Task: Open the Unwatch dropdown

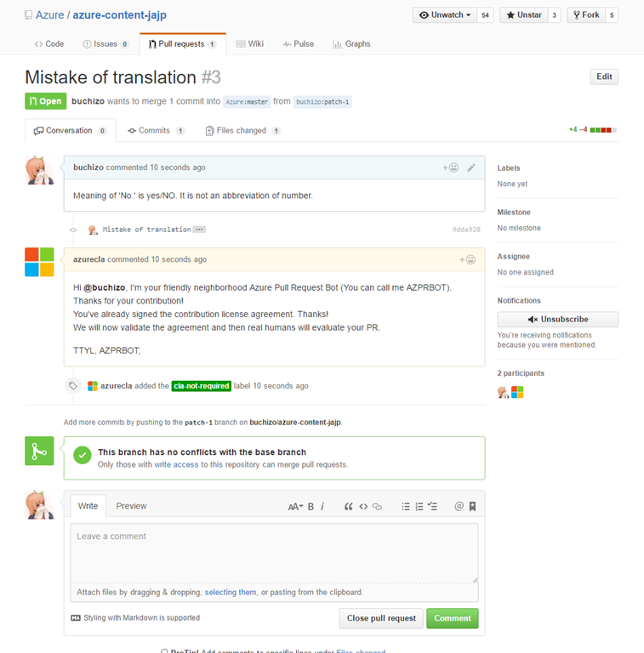Action: pos(445,15)
